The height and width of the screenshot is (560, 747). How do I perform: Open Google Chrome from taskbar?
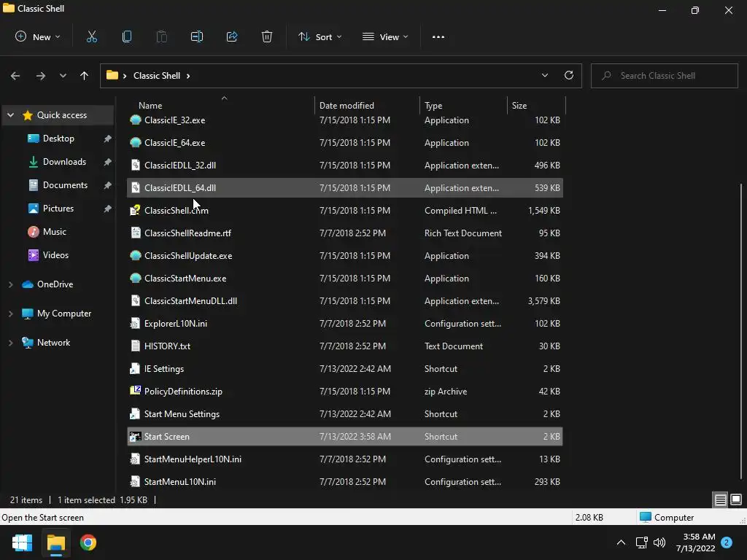pos(88,542)
